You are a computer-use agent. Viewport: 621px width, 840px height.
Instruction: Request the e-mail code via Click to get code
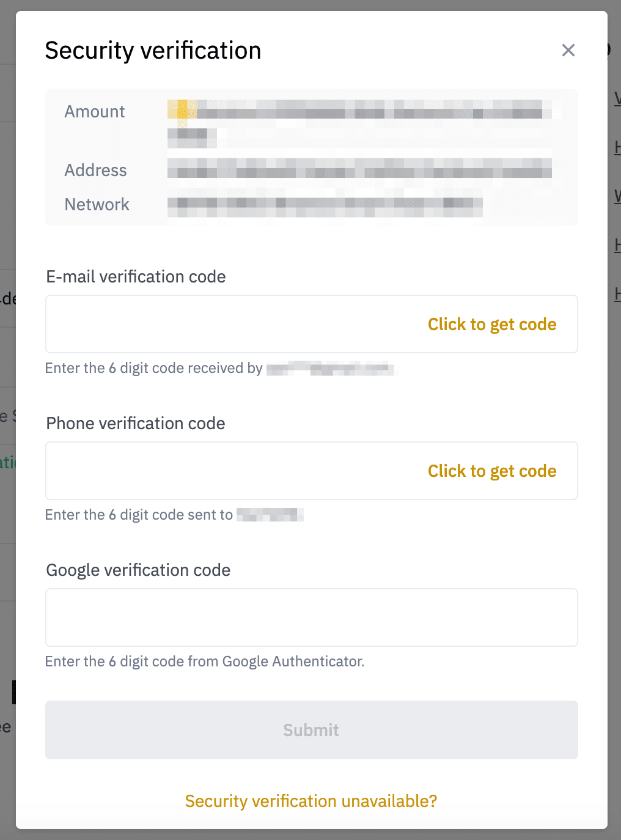[x=492, y=324]
